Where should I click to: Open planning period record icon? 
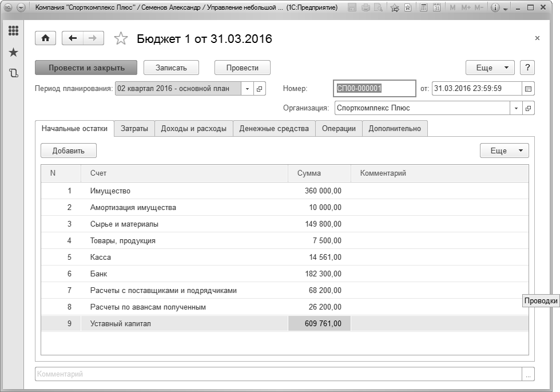pyautogui.click(x=260, y=89)
